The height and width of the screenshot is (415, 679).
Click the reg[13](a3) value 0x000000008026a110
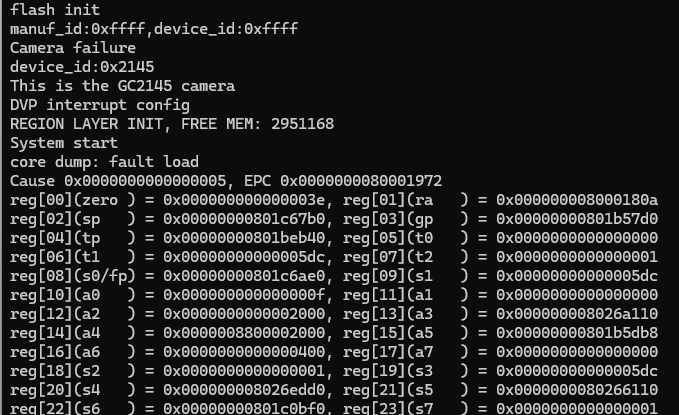(x=577, y=314)
